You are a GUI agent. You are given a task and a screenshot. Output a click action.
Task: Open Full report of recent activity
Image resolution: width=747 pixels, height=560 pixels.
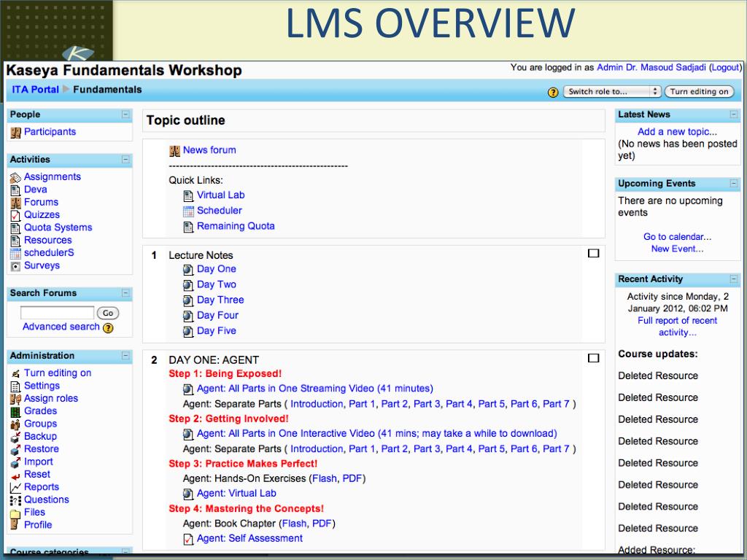(x=677, y=327)
